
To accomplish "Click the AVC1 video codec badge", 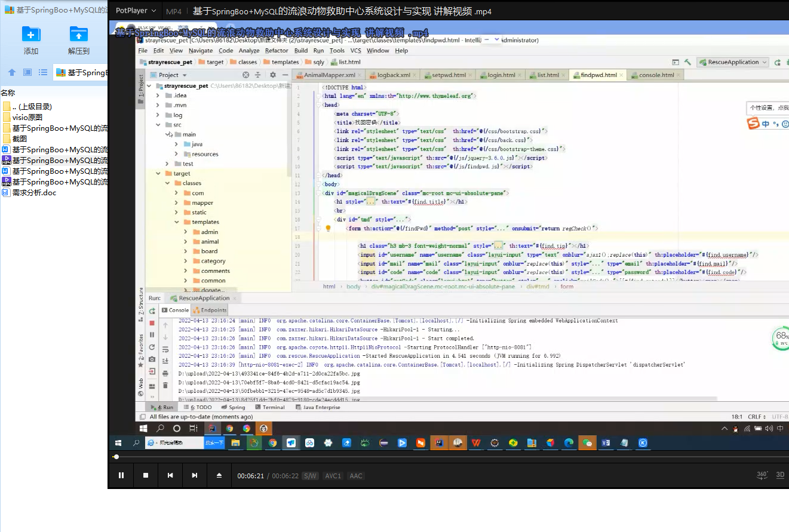I will (333, 476).
